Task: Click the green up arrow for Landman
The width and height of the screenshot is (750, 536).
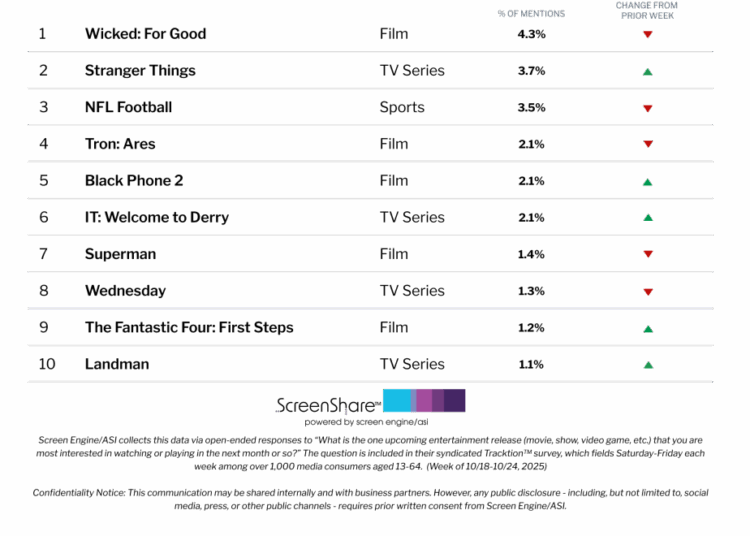Action: [648, 365]
